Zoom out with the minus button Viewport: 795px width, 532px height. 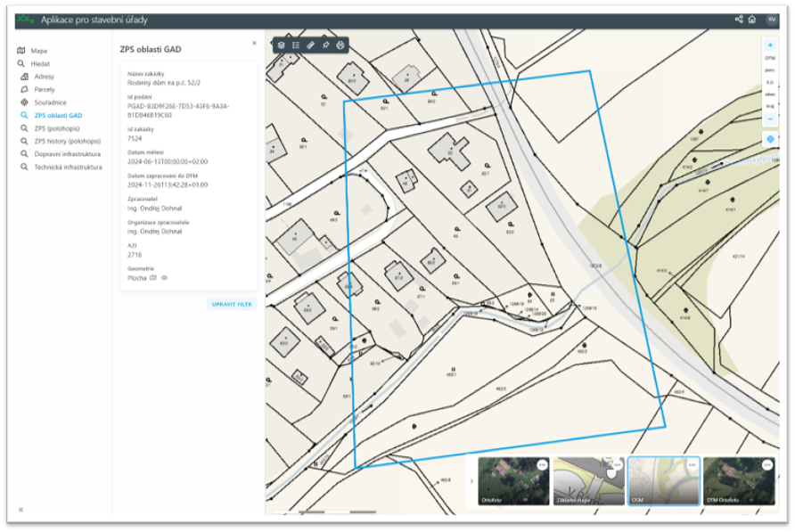point(770,119)
